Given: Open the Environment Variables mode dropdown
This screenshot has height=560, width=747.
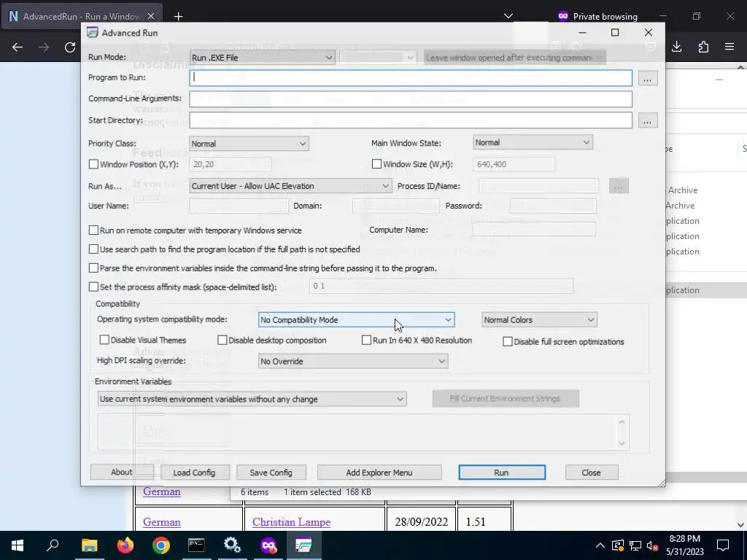Looking at the screenshot, I should [252, 399].
